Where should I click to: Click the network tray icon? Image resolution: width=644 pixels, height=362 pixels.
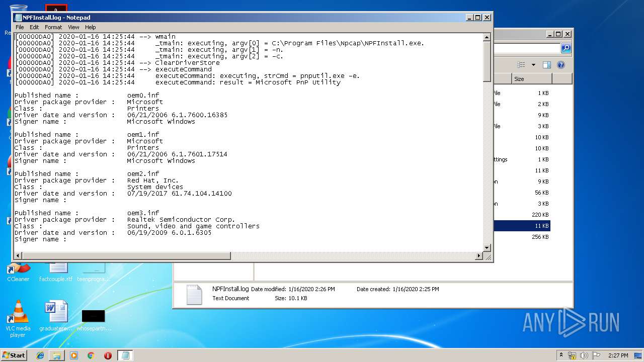pyautogui.click(x=572, y=355)
